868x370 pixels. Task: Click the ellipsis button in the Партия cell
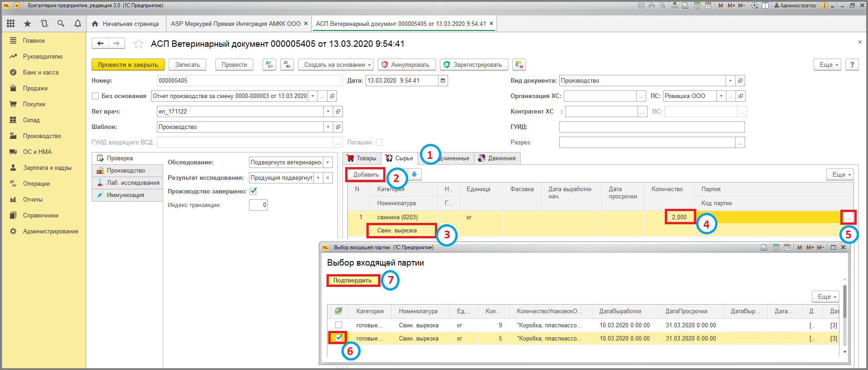pos(848,217)
